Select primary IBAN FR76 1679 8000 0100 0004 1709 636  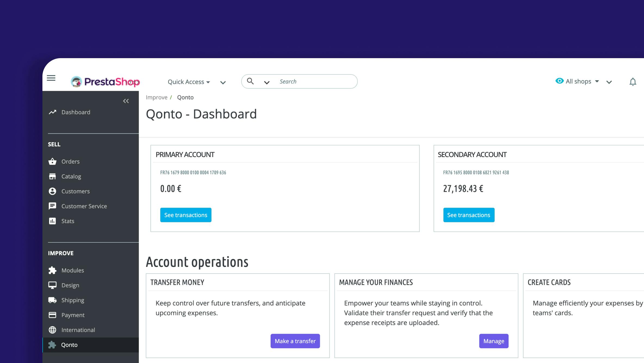click(193, 173)
